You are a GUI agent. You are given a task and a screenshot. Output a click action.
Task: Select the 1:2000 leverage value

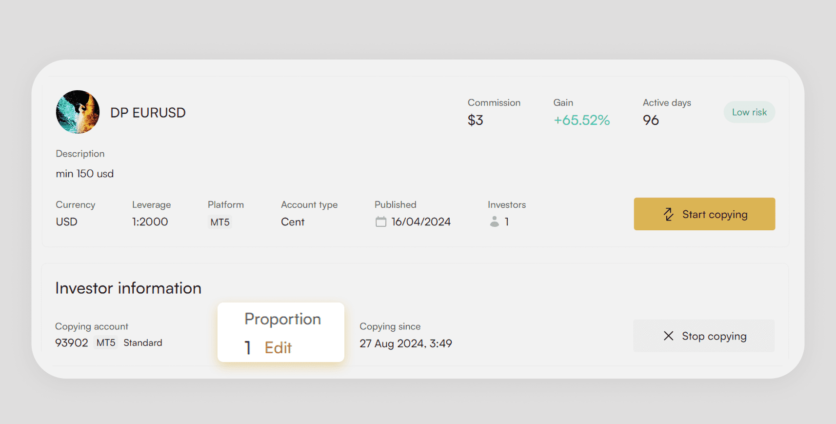coord(150,222)
